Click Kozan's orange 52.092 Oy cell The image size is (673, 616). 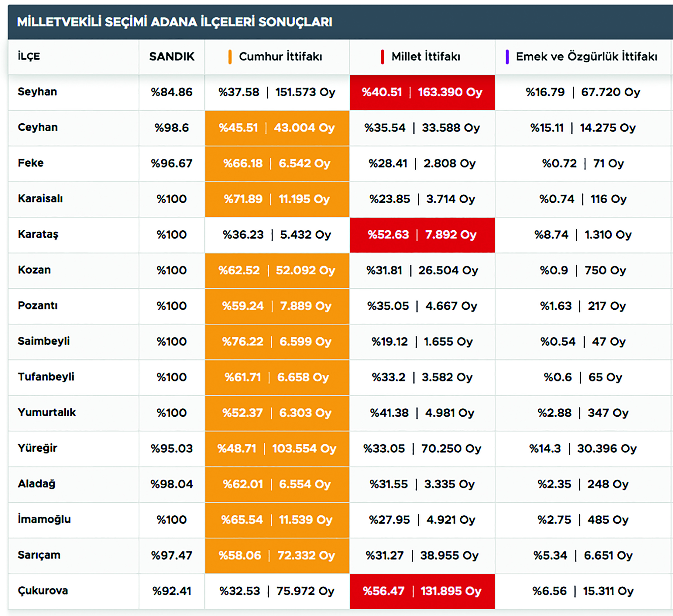pos(305,270)
